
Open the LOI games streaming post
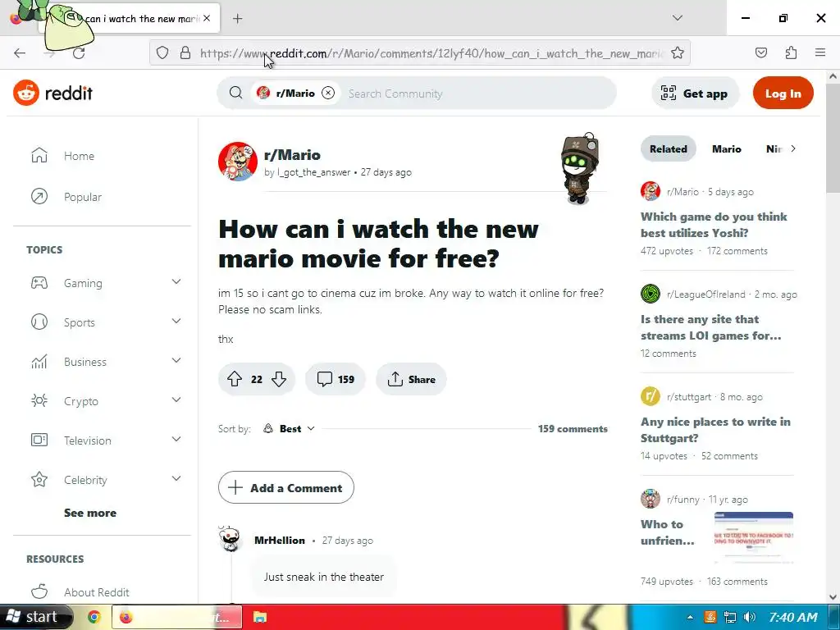point(711,327)
